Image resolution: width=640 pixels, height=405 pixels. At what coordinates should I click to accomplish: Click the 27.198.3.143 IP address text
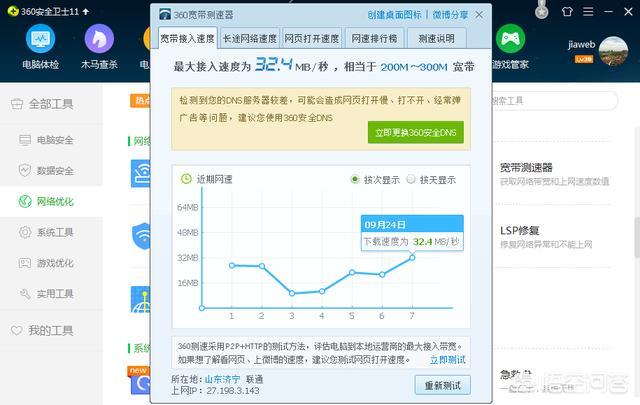233,391
